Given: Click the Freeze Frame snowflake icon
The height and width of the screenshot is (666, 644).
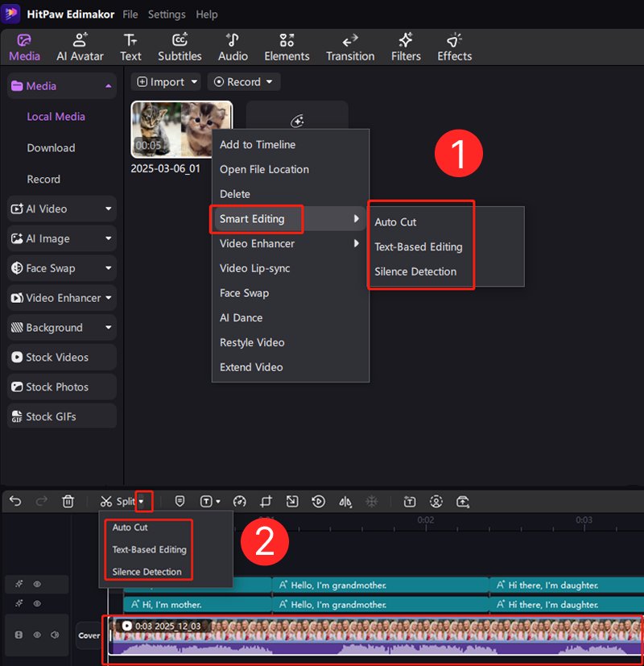Looking at the screenshot, I should (x=371, y=501).
